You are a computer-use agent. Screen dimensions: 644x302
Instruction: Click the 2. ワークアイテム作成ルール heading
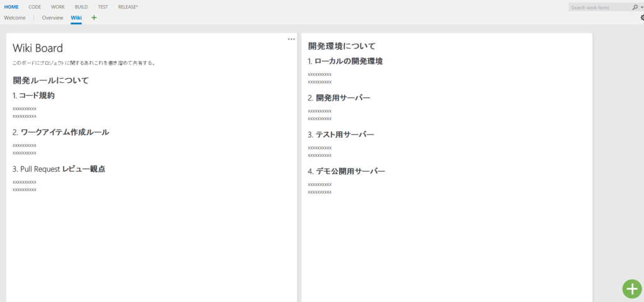[x=61, y=132]
